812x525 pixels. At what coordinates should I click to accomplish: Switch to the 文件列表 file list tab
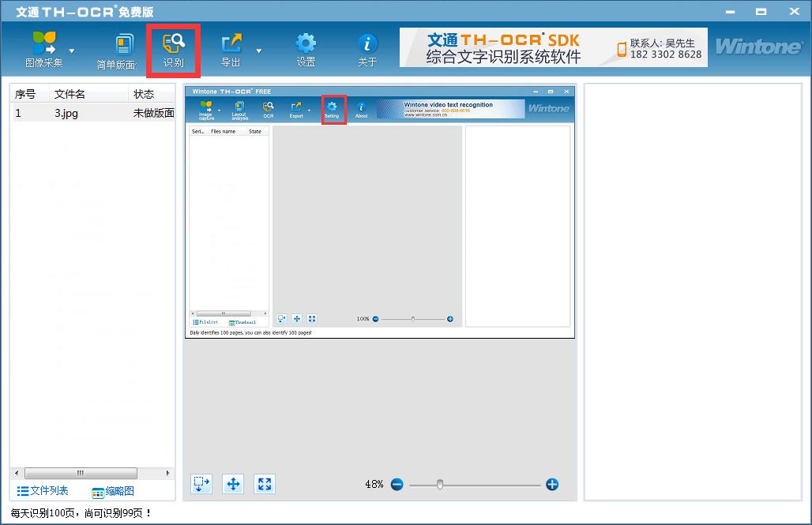pos(43,491)
